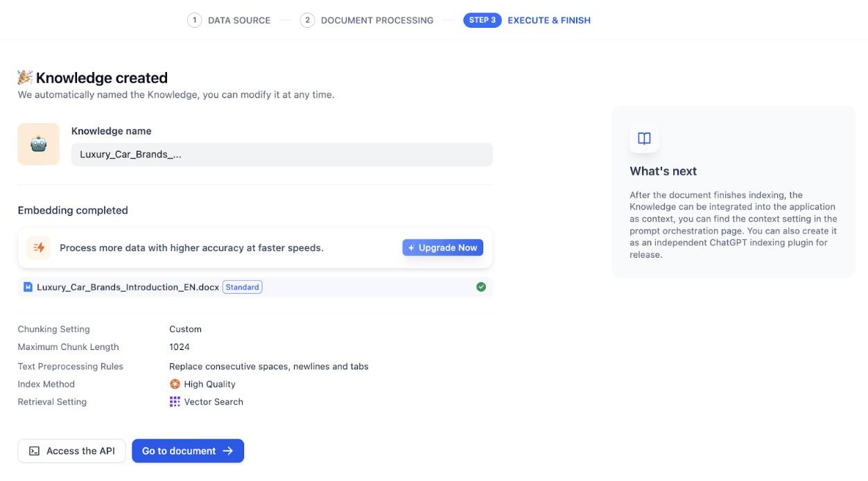Screen dimensions: 868x481
Task: Click the robot avatar icon for the Knowledge
Action: pos(39,143)
